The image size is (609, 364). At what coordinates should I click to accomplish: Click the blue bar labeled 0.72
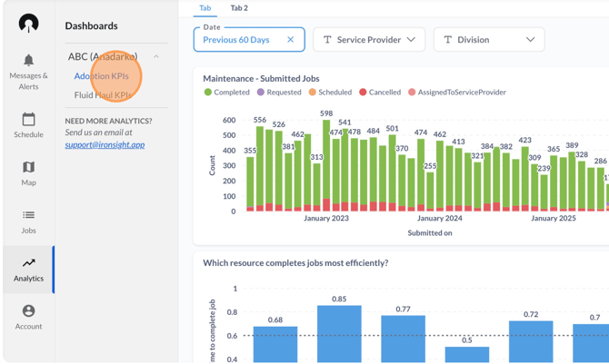coord(531,341)
